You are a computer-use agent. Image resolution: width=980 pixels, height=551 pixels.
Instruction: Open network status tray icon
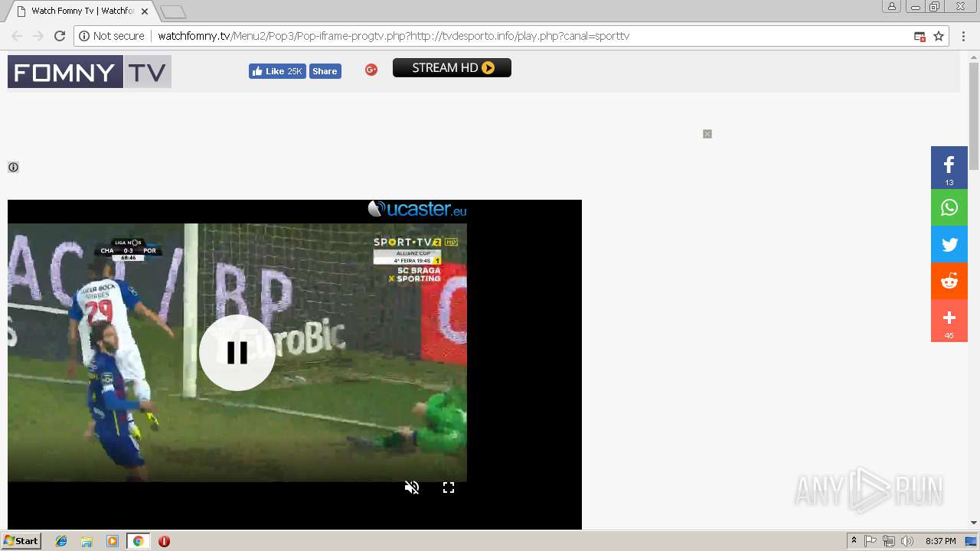[x=889, y=541]
